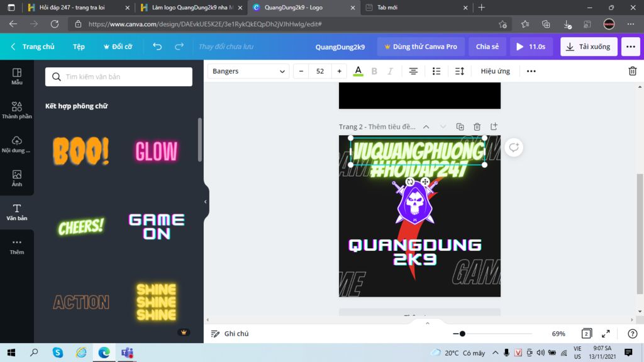Select the Văn bản text tab
The width and height of the screenshot is (644, 362).
(x=17, y=212)
